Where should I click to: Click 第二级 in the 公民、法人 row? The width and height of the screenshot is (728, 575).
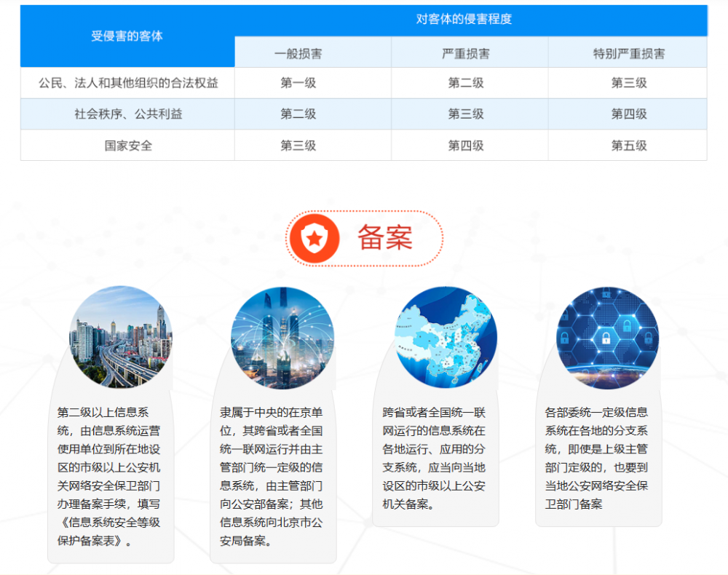pos(466,83)
